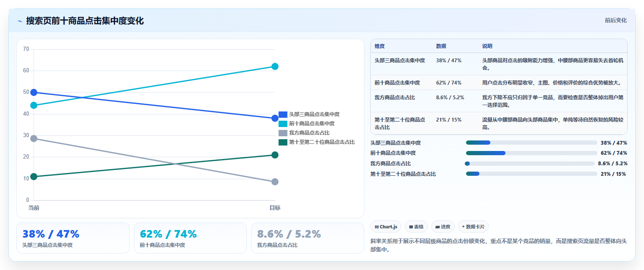Viewport: 644px width, 270px height.
Task: Click the 目标 x-axis label
Action: click(275, 208)
